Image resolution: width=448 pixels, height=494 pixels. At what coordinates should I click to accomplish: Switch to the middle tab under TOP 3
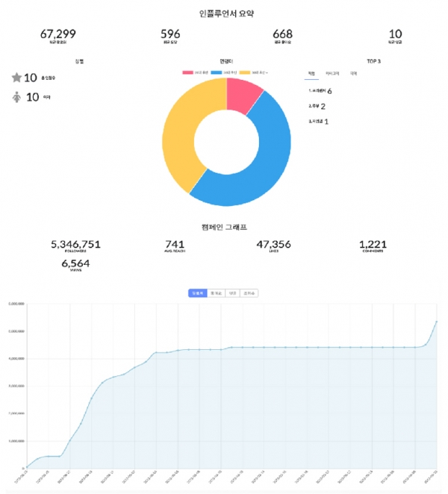[x=332, y=73]
